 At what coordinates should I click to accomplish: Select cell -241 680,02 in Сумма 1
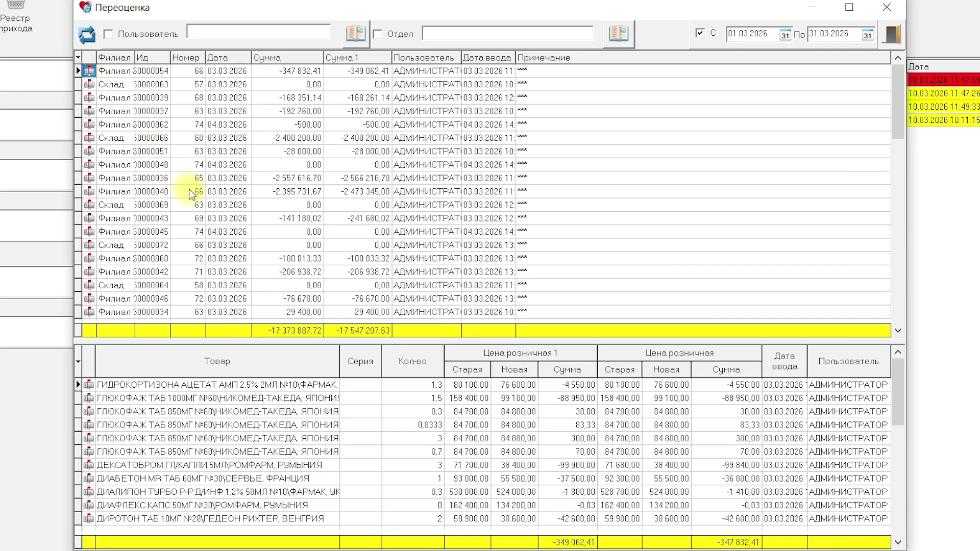(357, 218)
